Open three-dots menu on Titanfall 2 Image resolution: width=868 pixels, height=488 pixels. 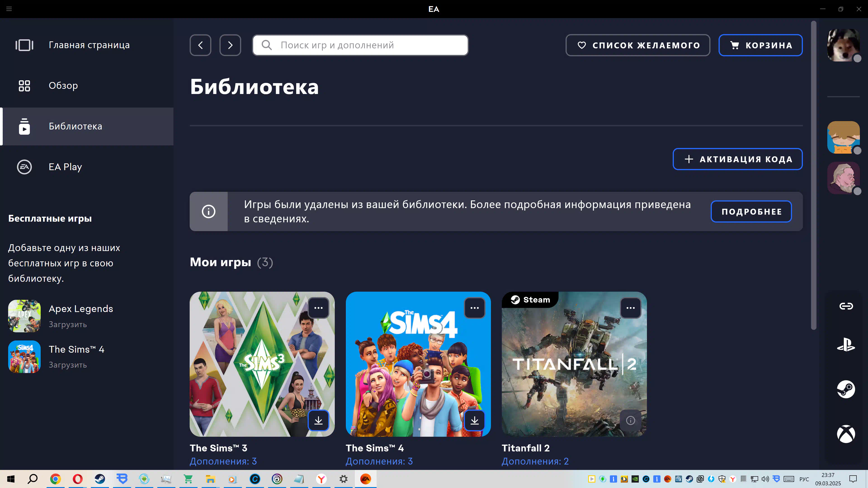click(630, 308)
